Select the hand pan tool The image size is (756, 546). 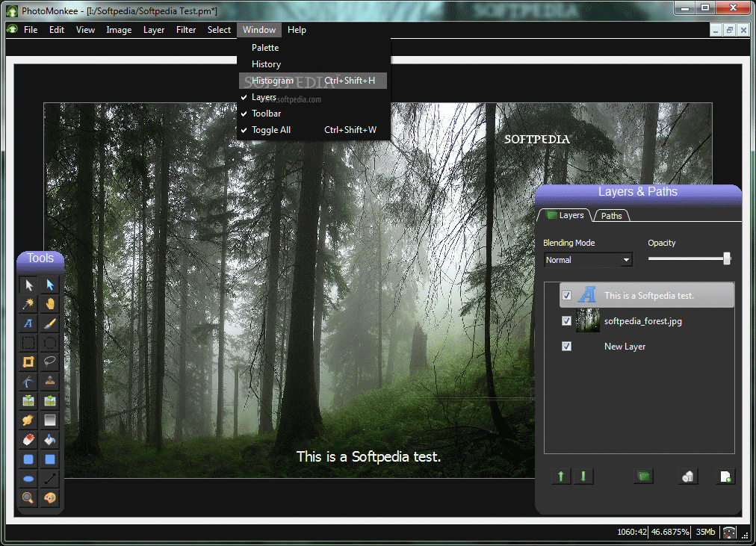click(x=49, y=304)
